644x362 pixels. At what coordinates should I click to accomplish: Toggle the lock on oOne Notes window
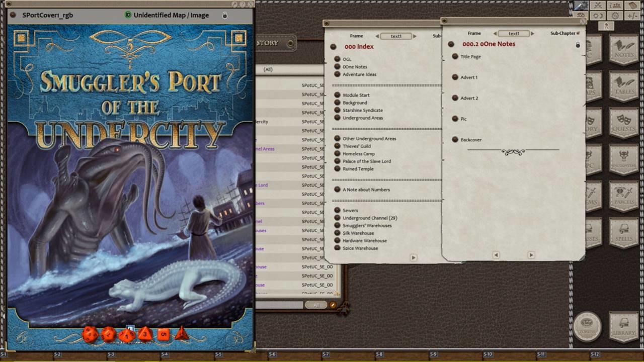coord(578,45)
